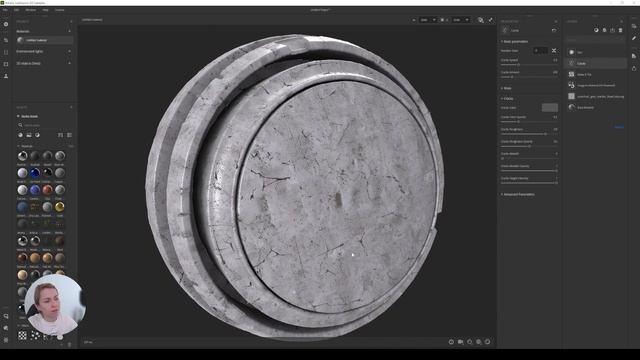Pick the red-orange sphere material thumbnail
This screenshot has height=360, width=640.
tap(47, 190)
